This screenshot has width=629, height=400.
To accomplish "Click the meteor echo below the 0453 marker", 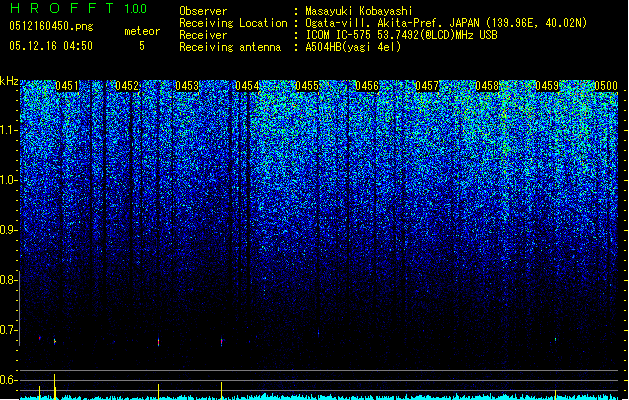I will (158, 342).
